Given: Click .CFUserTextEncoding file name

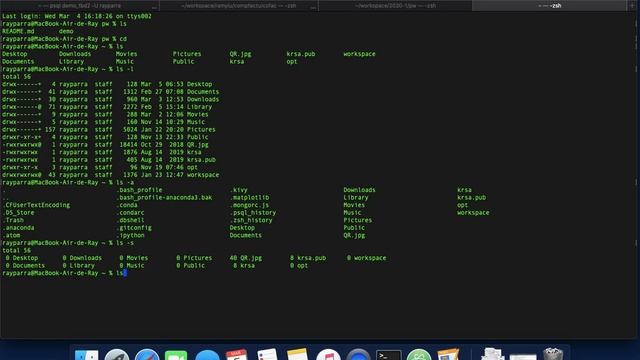Looking at the screenshot, I should click(36, 205).
